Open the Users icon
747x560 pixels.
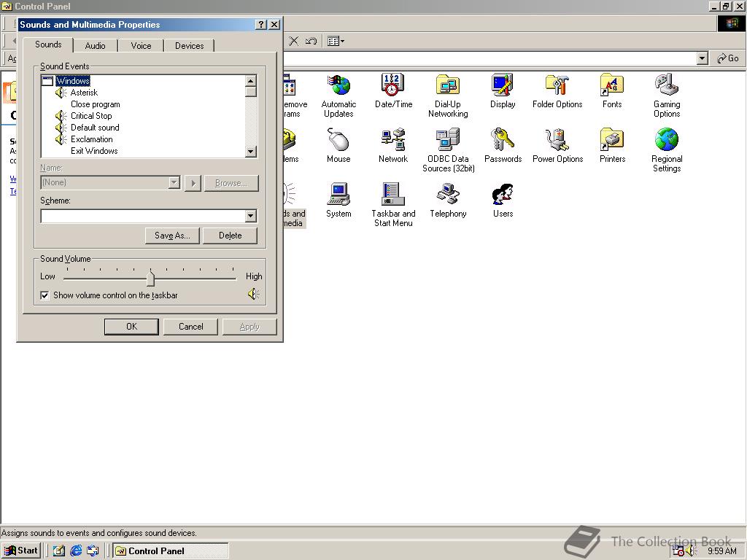pos(503,200)
